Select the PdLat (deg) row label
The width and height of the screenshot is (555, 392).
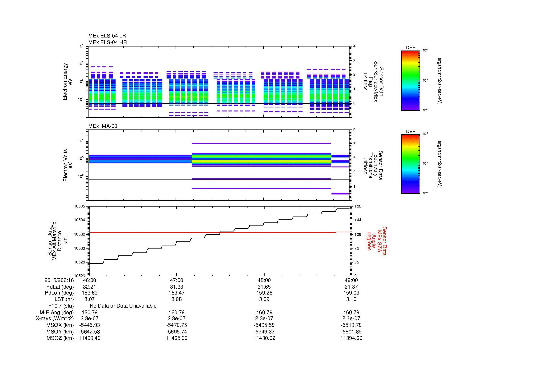[x=60, y=287]
